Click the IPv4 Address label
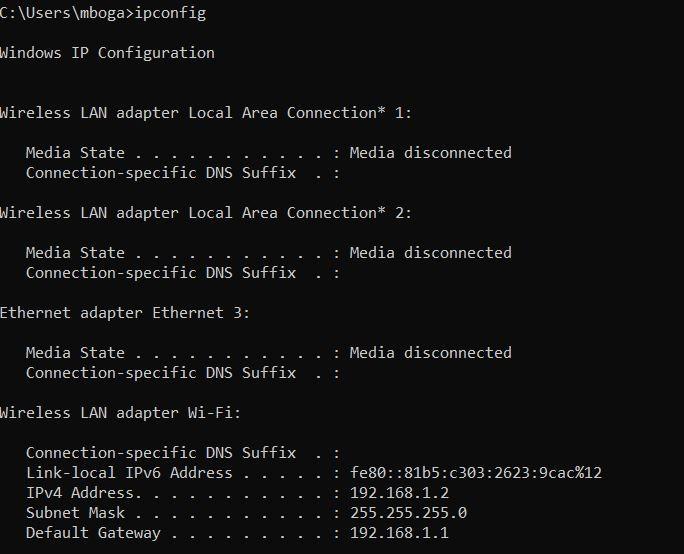Screen dimensions: 684x554 click(84, 493)
